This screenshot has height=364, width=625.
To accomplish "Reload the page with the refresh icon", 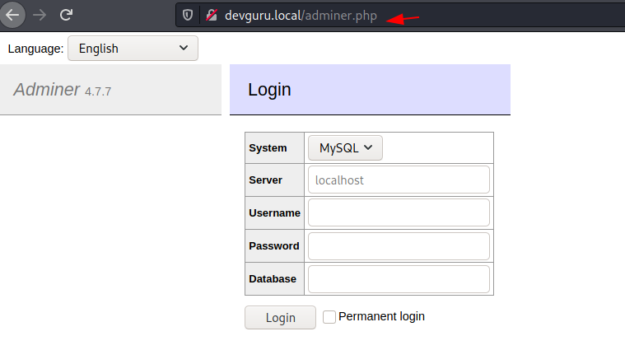I will click(66, 15).
